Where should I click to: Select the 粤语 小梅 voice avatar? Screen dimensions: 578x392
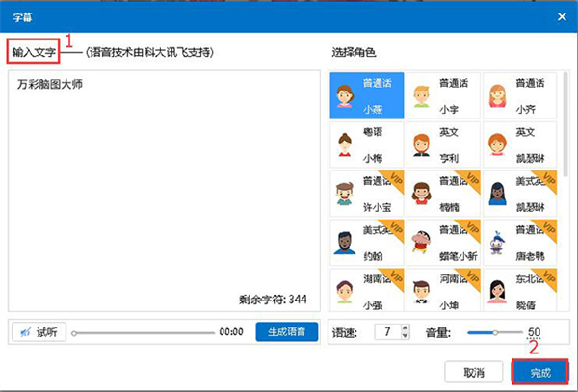(367, 144)
